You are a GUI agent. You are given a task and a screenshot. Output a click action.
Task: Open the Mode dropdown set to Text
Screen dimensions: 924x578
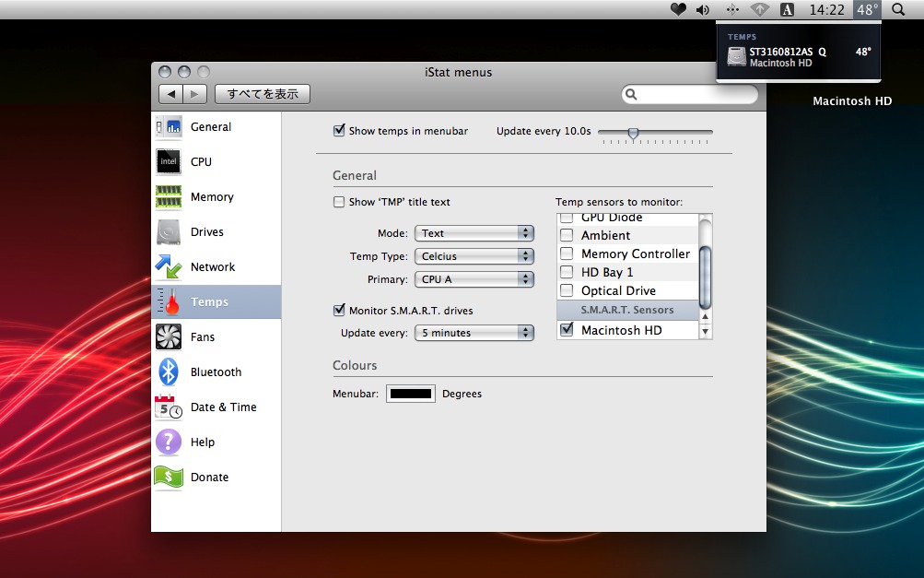(x=474, y=233)
